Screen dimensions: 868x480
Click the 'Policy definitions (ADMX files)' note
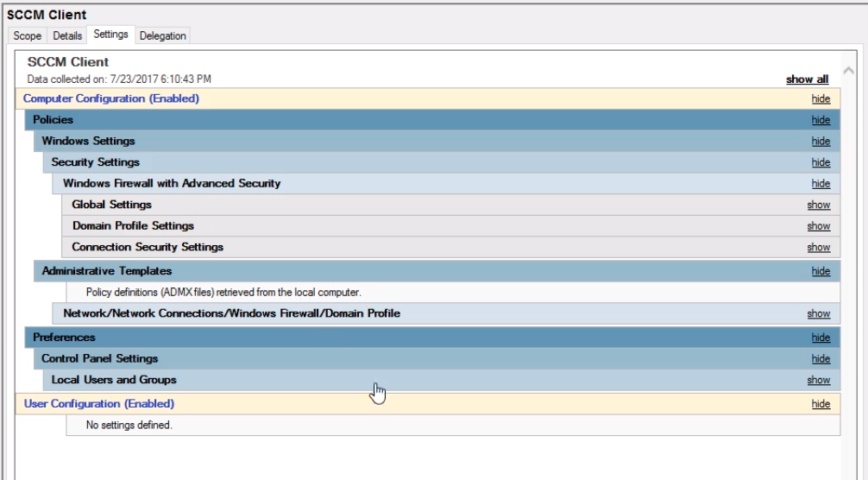223,293
